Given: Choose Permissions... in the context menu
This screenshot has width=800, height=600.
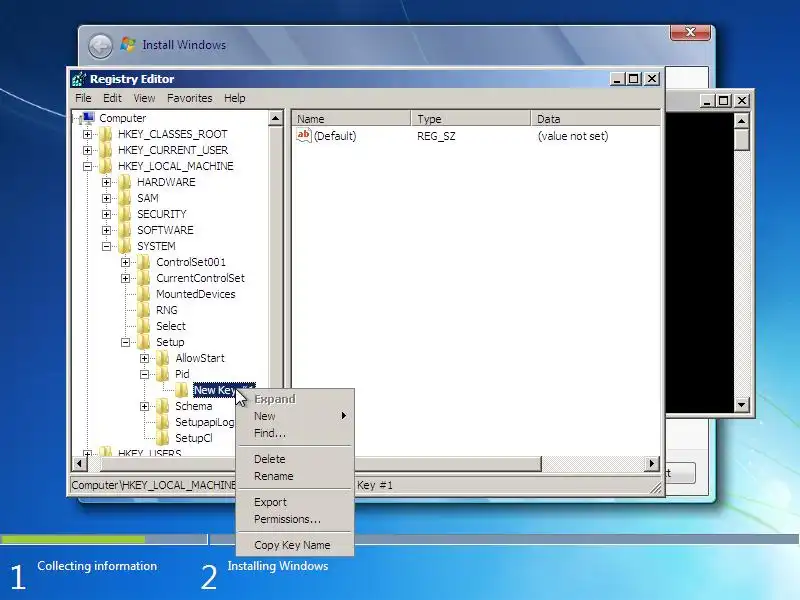Looking at the screenshot, I should 295,519.
